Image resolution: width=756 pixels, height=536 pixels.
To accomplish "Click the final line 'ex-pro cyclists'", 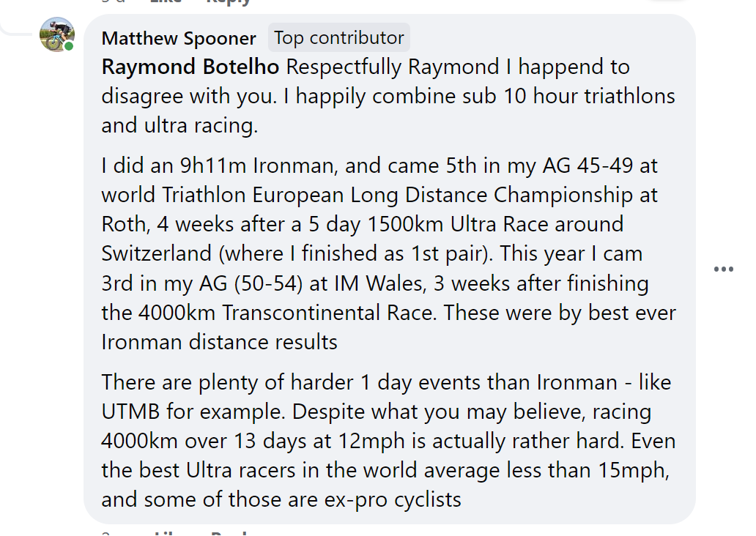I will 393,500.
